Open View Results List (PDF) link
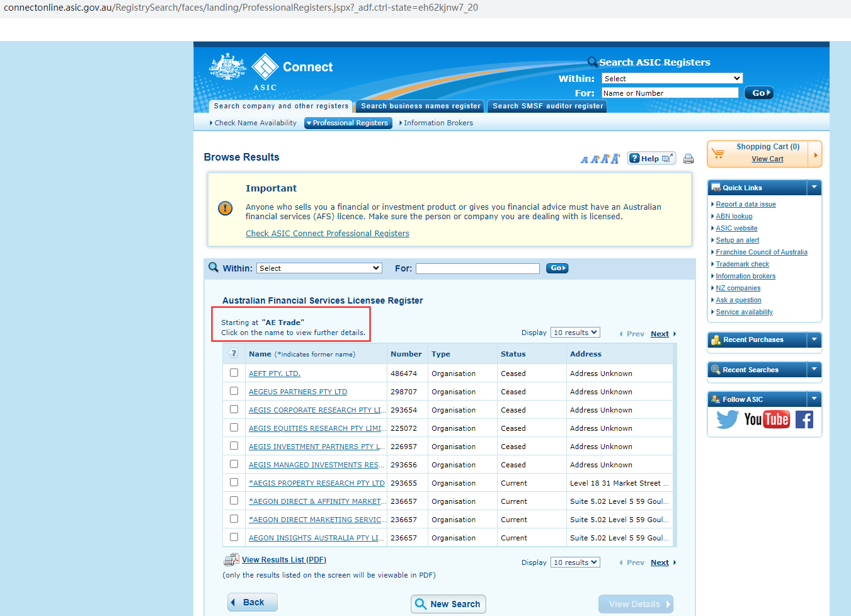Viewport: 851px width, 616px height. pyautogui.click(x=284, y=560)
